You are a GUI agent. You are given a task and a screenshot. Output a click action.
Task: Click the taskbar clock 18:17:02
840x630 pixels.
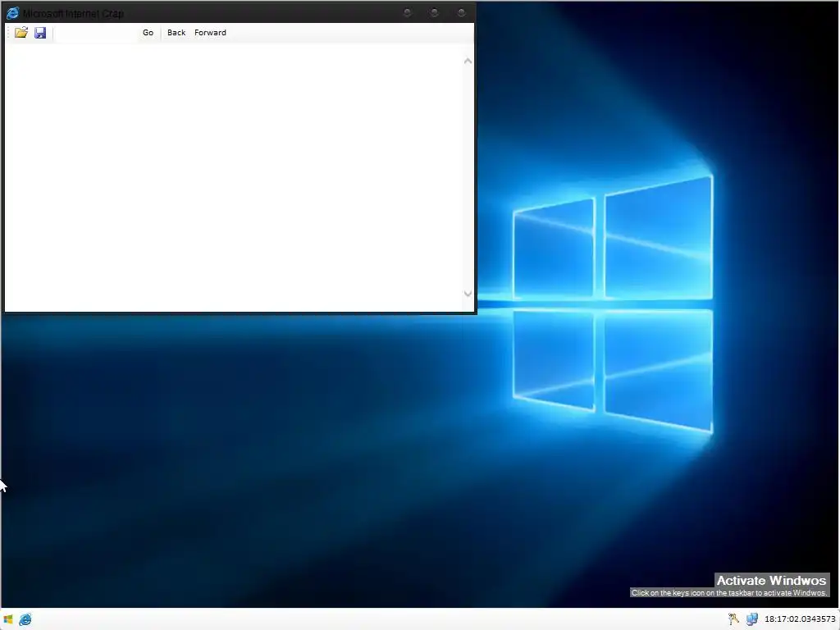pyautogui.click(x=800, y=619)
